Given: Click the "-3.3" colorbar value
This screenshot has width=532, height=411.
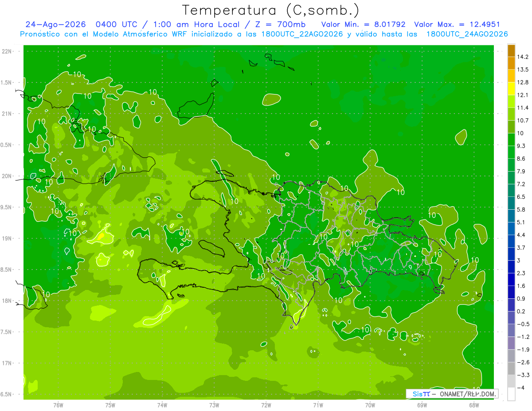Looking at the screenshot, I should pyautogui.click(x=523, y=375).
